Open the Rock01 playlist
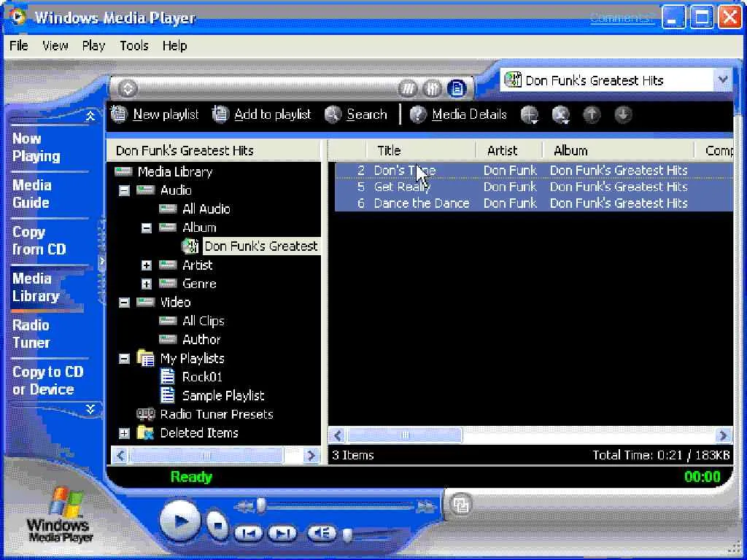 click(202, 377)
